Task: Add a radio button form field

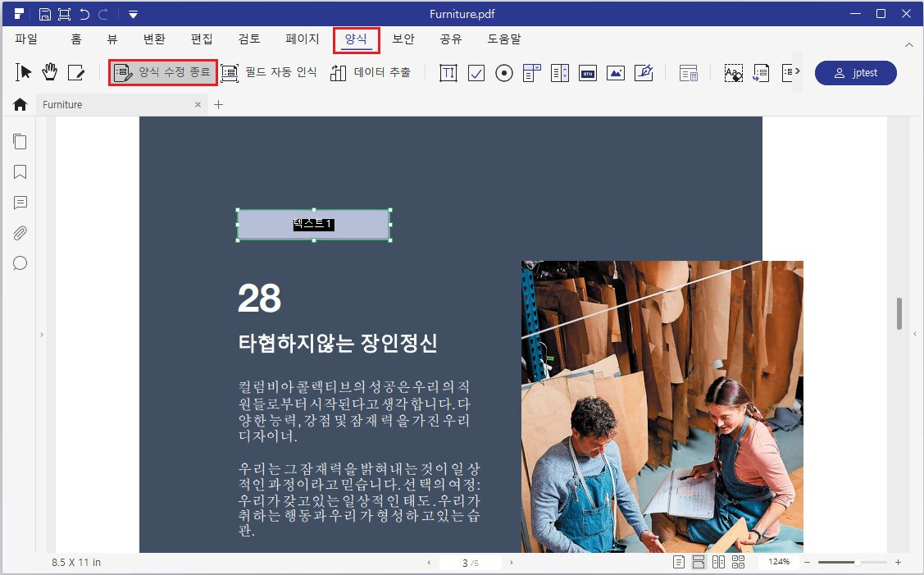Action: (x=504, y=73)
